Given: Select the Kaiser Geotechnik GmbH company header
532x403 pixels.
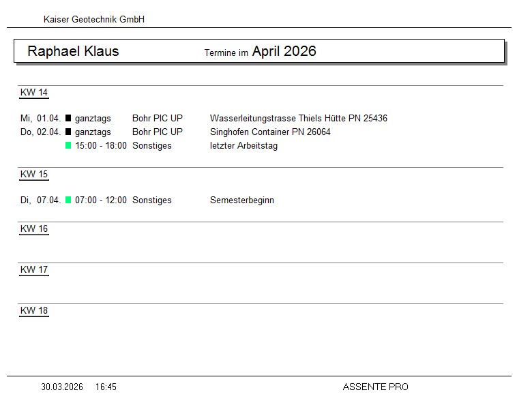Looking at the screenshot, I should click(94, 20).
